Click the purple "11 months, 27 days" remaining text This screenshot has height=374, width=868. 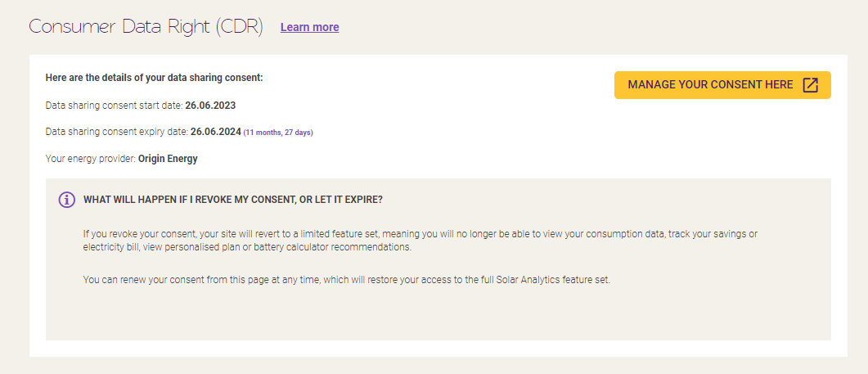(278, 133)
